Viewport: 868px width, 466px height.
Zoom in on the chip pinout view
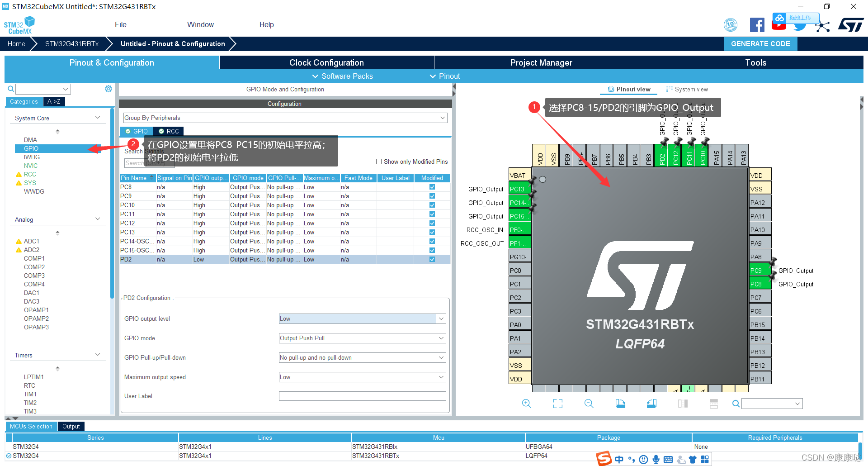[x=526, y=404]
